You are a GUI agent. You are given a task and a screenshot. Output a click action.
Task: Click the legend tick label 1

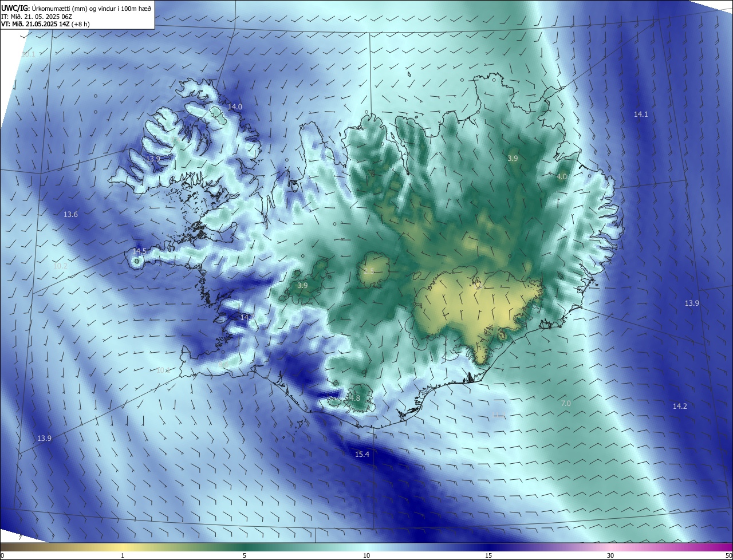click(123, 555)
